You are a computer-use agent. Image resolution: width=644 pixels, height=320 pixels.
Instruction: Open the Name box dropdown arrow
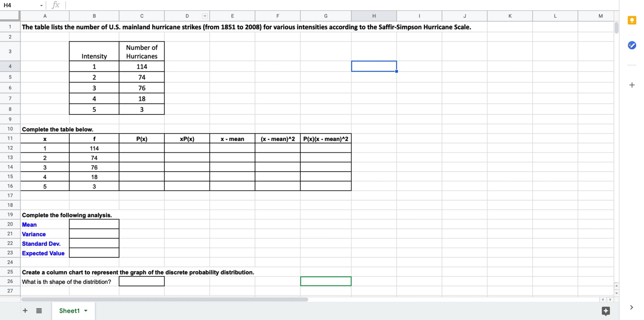pyautogui.click(x=41, y=5)
